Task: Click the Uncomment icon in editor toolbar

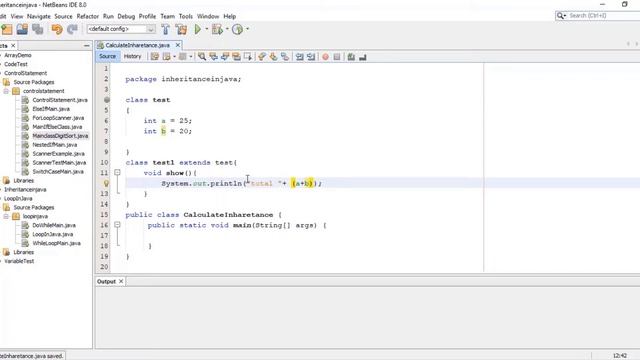Action: [362, 57]
